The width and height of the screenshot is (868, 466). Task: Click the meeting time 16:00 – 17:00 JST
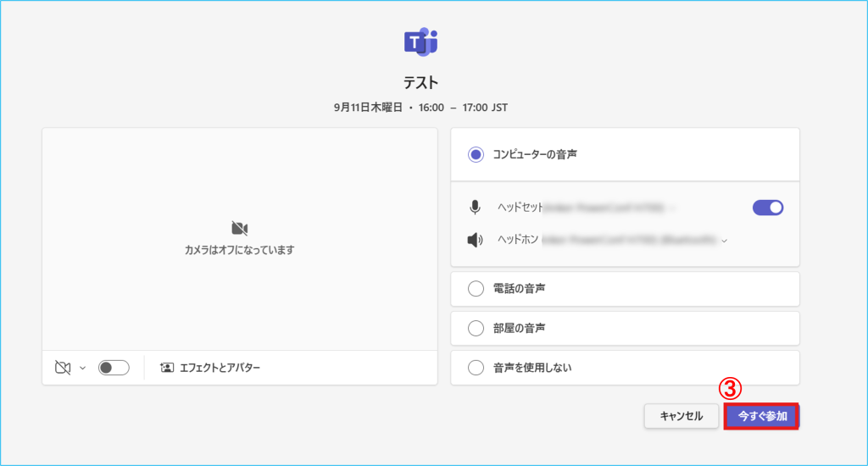tap(463, 108)
